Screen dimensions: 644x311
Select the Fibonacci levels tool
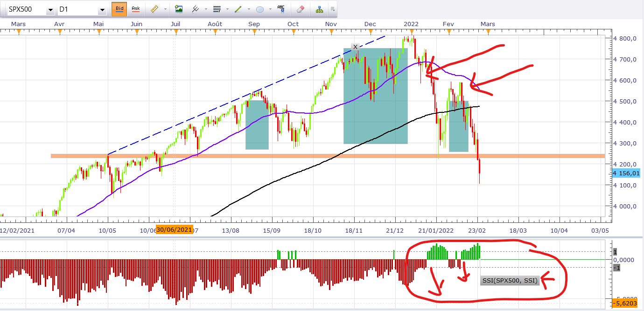tap(217, 9)
